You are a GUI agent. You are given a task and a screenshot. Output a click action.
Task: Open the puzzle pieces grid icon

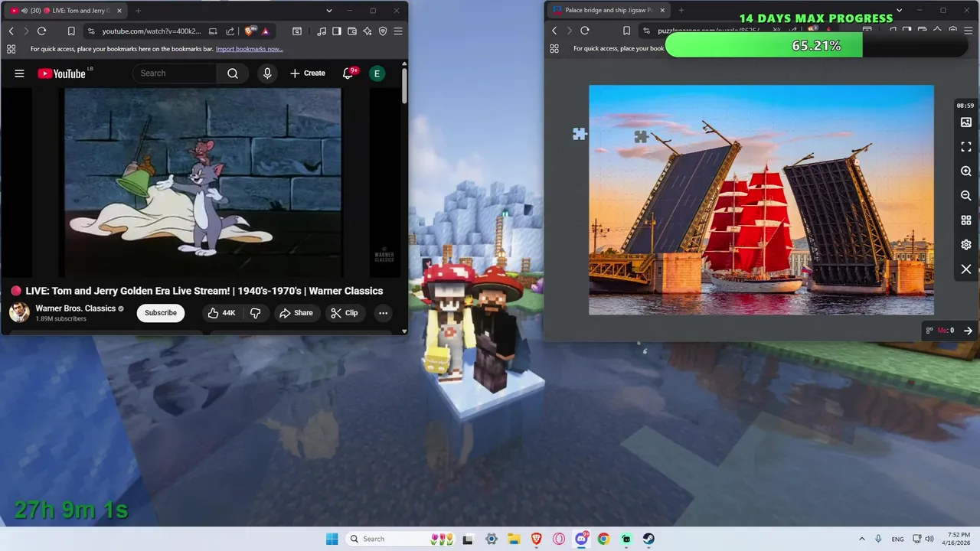(966, 220)
